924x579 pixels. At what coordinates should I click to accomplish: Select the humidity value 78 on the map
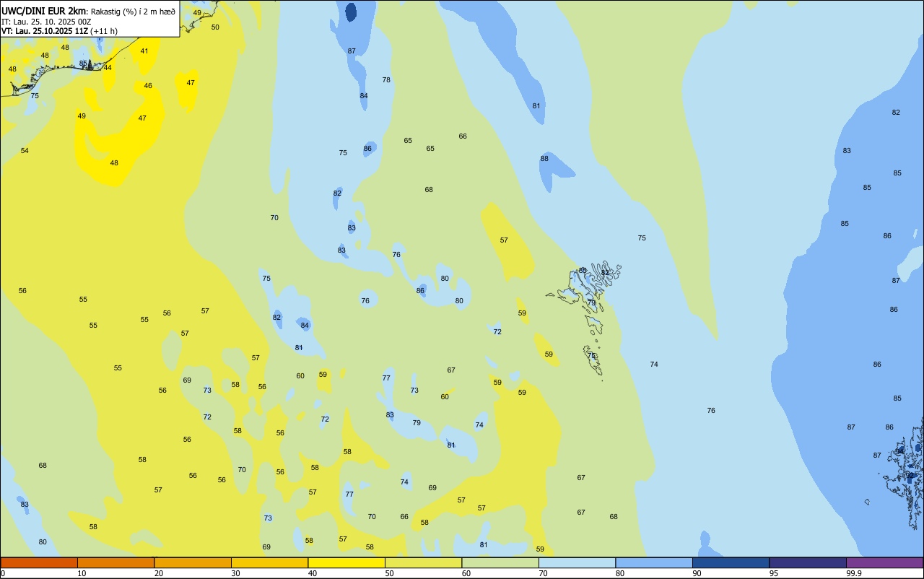tap(386, 79)
